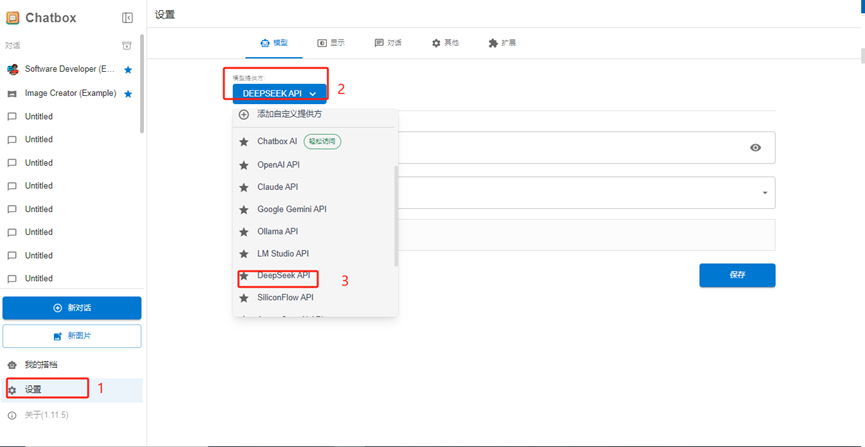This screenshot has height=447, width=865.
Task: Select Ollama API provider
Action: click(315, 231)
